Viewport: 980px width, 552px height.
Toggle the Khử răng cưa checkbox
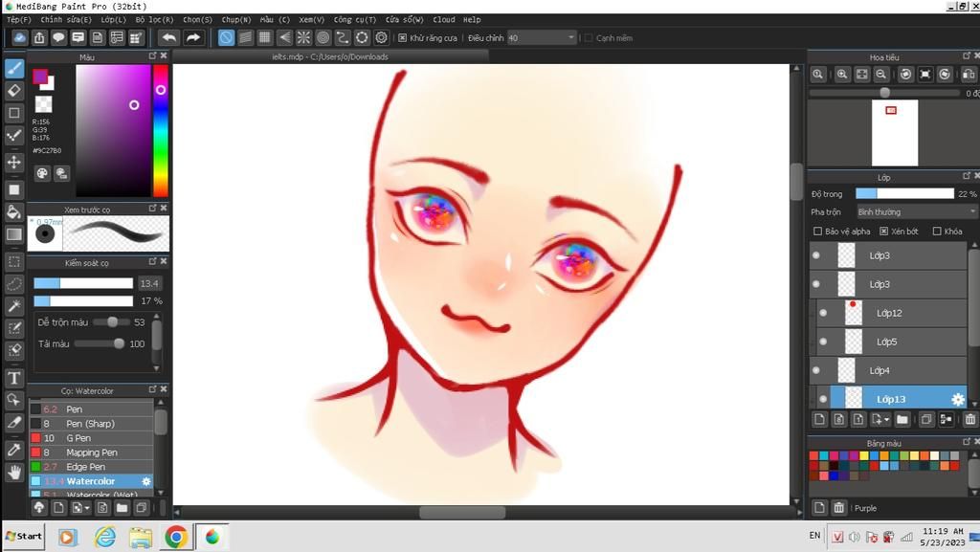[x=403, y=38]
